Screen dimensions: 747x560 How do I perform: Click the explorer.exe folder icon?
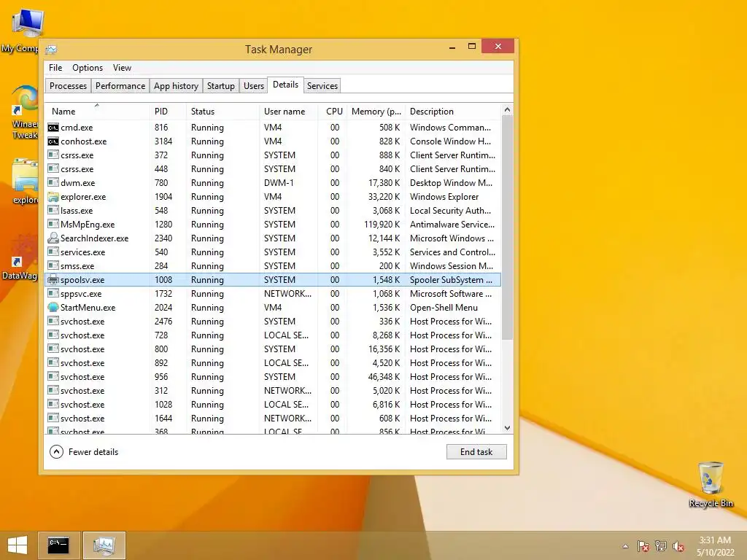click(x=53, y=197)
